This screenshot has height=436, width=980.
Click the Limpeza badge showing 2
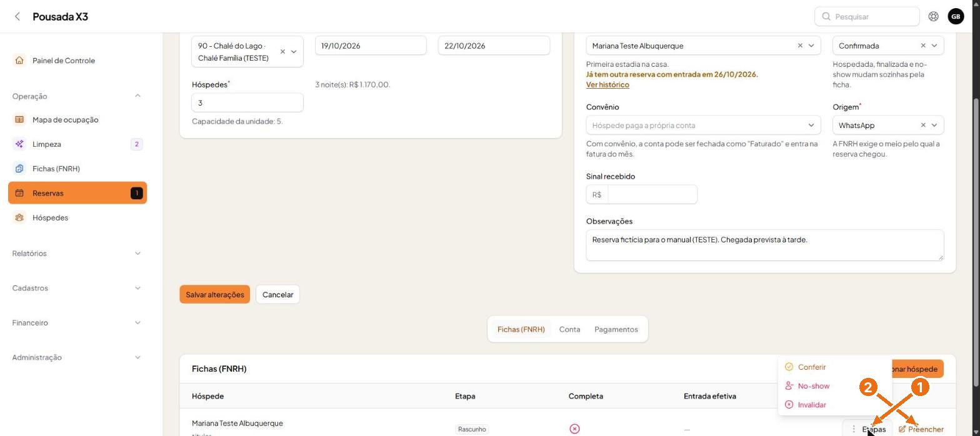pos(137,144)
